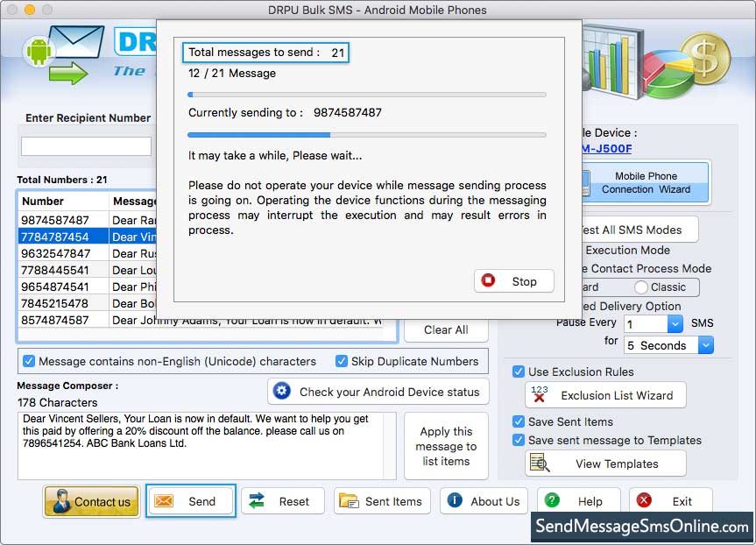Click the Android robot logo icon

click(39, 51)
